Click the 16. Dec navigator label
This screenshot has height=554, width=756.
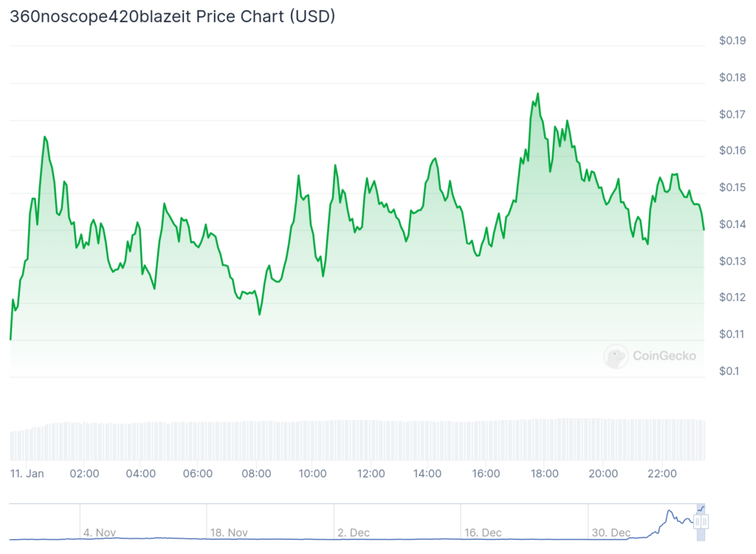[x=483, y=533]
